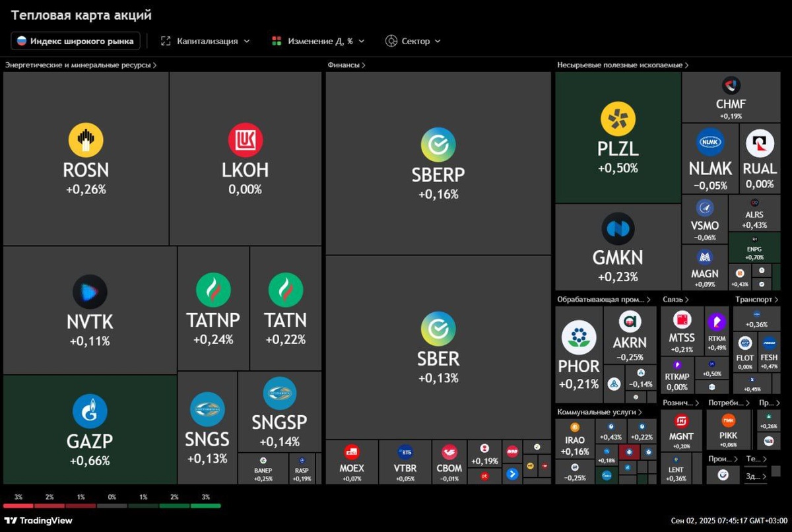Click the NLMK logo icon
792x532 pixels.
[x=710, y=143]
